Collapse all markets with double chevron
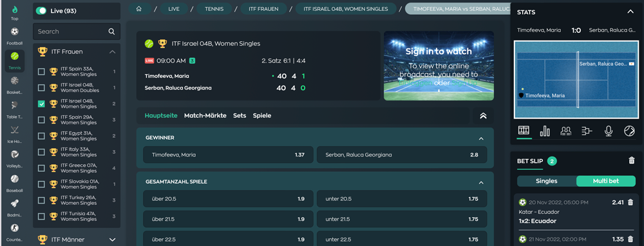The image size is (644, 246). 484,116
